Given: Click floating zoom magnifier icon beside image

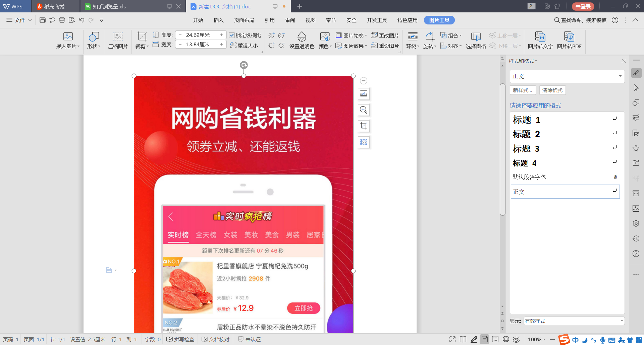Looking at the screenshot, I should point(364,110).
